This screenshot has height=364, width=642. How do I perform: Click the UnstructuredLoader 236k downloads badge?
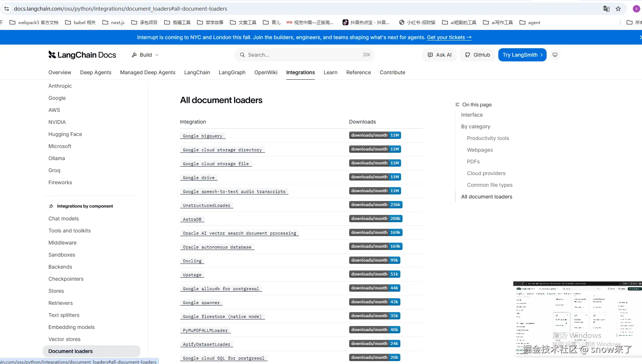pyautogui.click(x=376, y=205)
